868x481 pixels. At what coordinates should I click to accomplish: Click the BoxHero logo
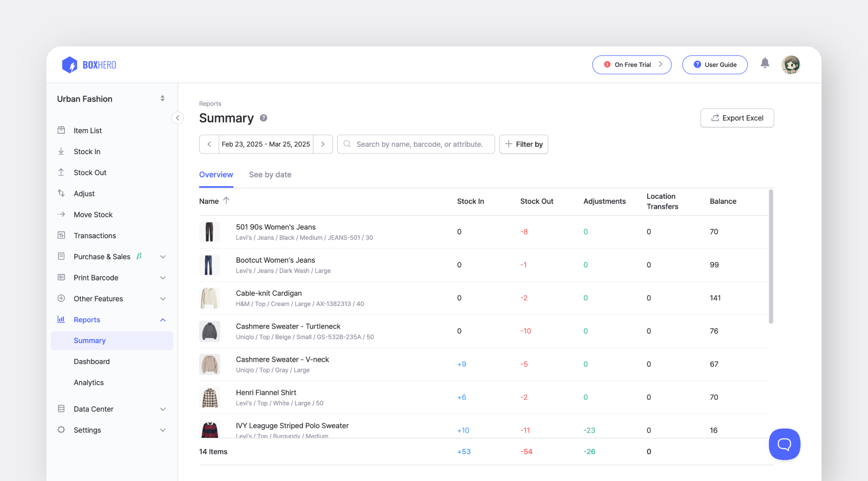point(89,65)
